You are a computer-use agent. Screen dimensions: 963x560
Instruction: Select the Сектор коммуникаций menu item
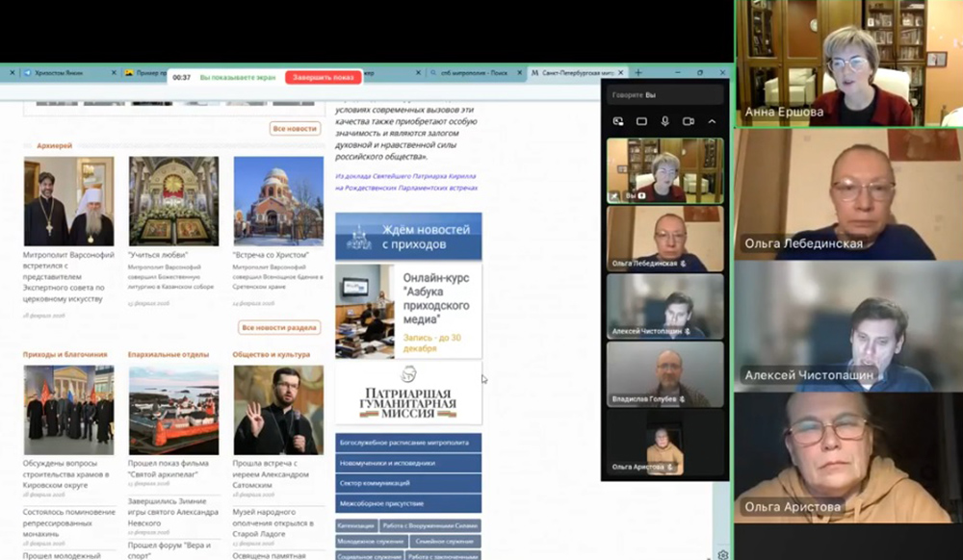point(408,483)
